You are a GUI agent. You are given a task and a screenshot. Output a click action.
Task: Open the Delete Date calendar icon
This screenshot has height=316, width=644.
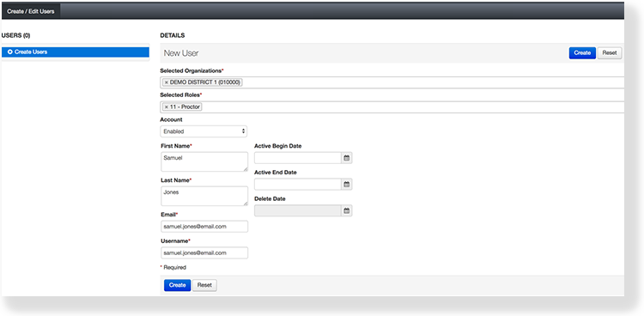click(x=347, y=210)
